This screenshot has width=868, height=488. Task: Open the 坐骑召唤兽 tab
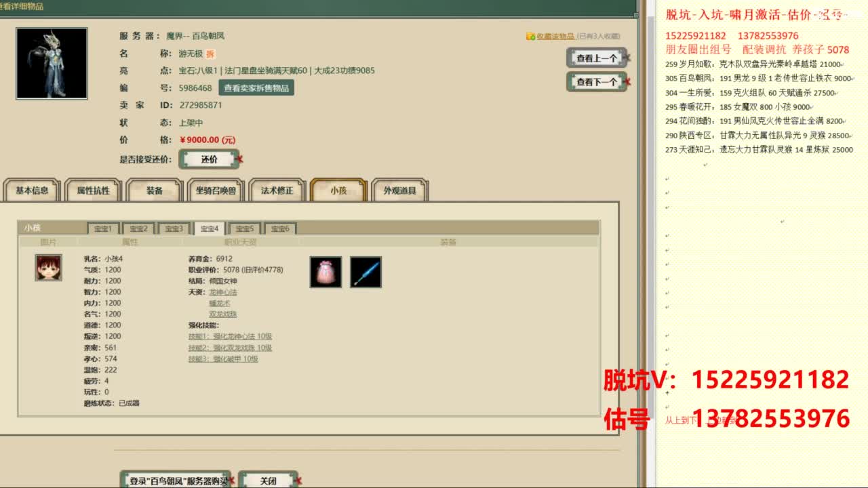(216, 190)
